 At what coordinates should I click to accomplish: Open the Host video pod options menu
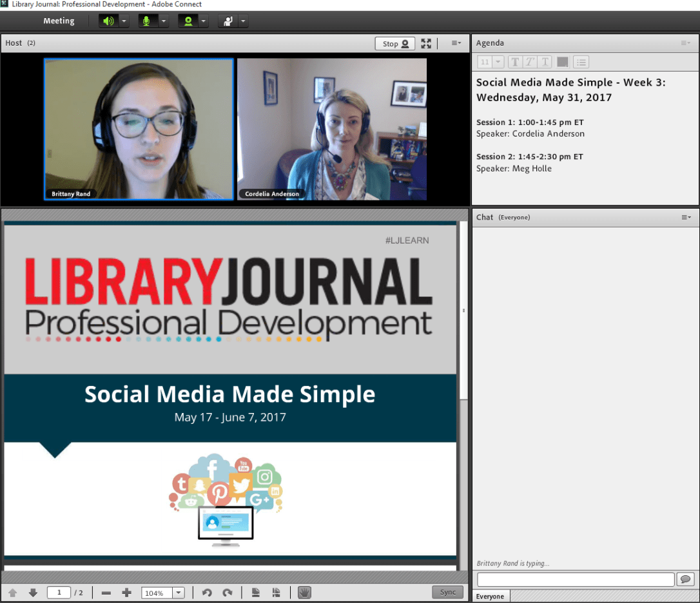[456, 44]
